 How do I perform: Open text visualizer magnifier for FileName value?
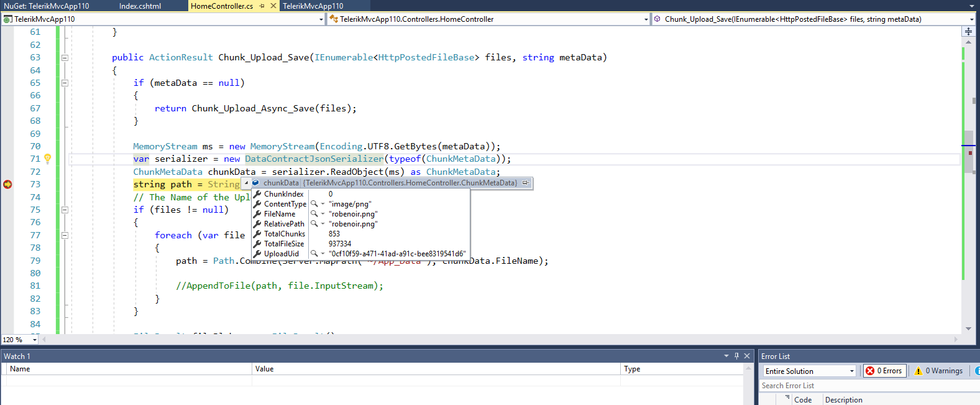pyautogui.click(x=314, y=214)
